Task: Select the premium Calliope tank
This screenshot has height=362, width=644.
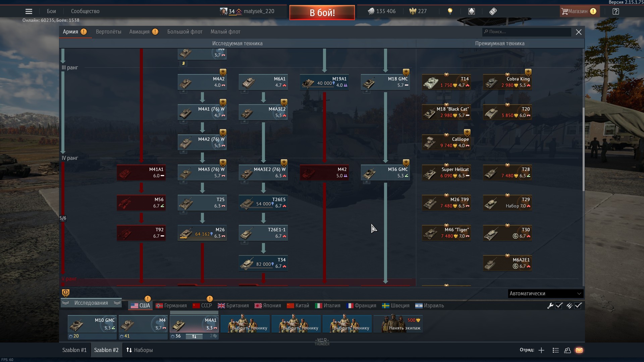Action: 446,142
